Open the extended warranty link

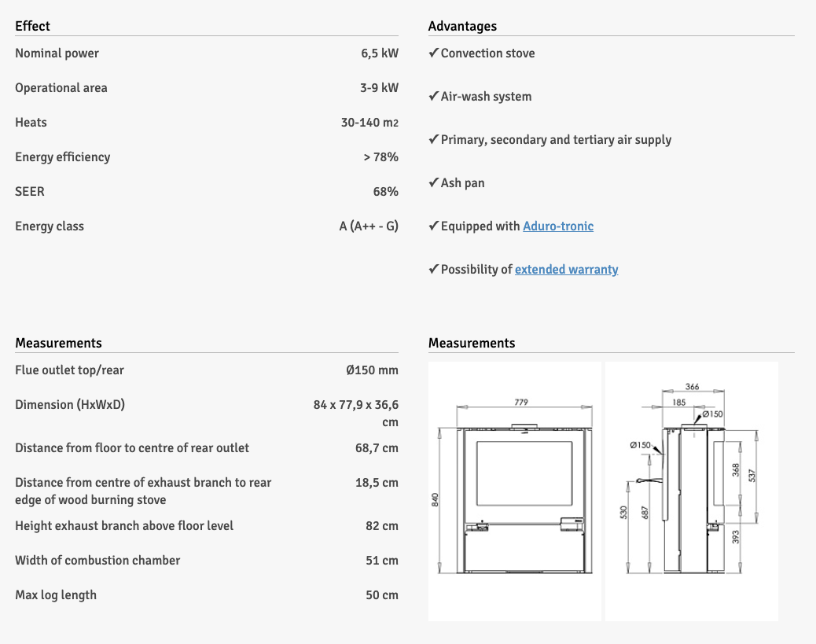[x=566, y=270]
